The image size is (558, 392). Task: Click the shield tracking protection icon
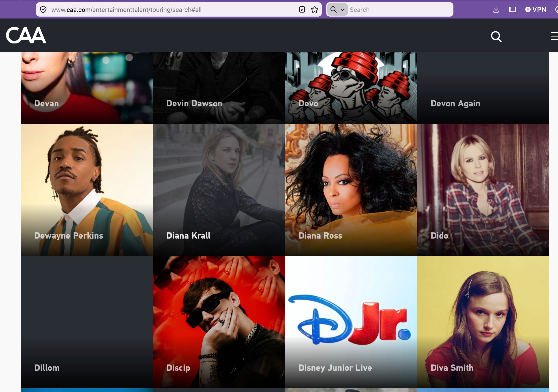point(43,10)
